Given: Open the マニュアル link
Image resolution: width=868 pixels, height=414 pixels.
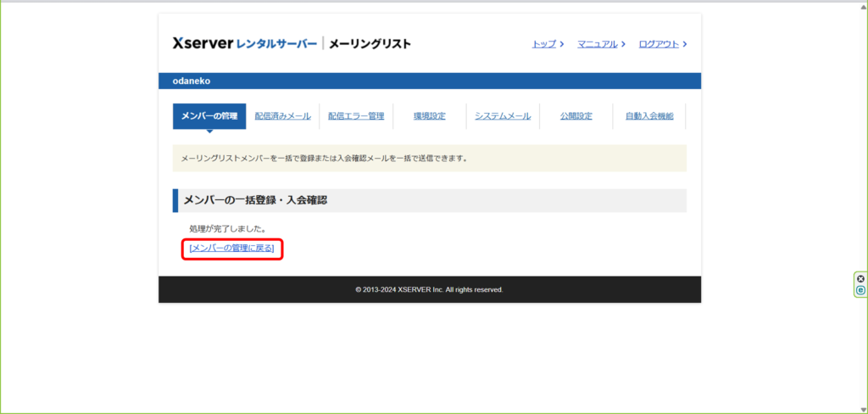Looking at the screenshot, I should coord(597,44).
